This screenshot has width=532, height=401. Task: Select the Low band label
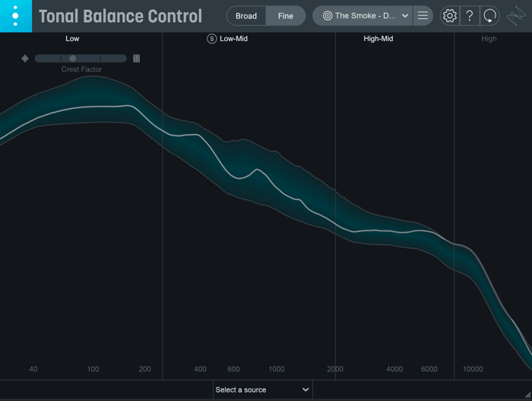pyautogui.click(x=72, y=39)
